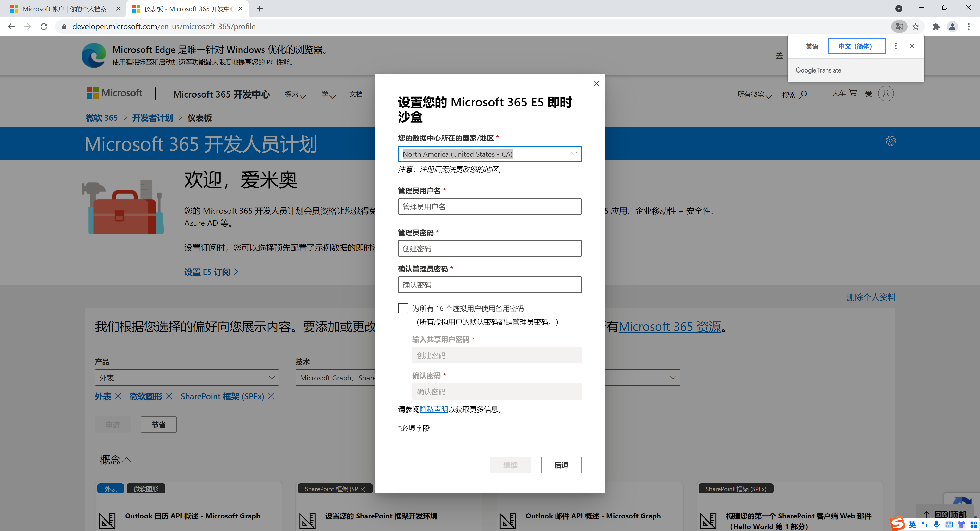Bookmark this page with the star icon
The width and height of the screenshot is (980, 531).
point(916,26)
